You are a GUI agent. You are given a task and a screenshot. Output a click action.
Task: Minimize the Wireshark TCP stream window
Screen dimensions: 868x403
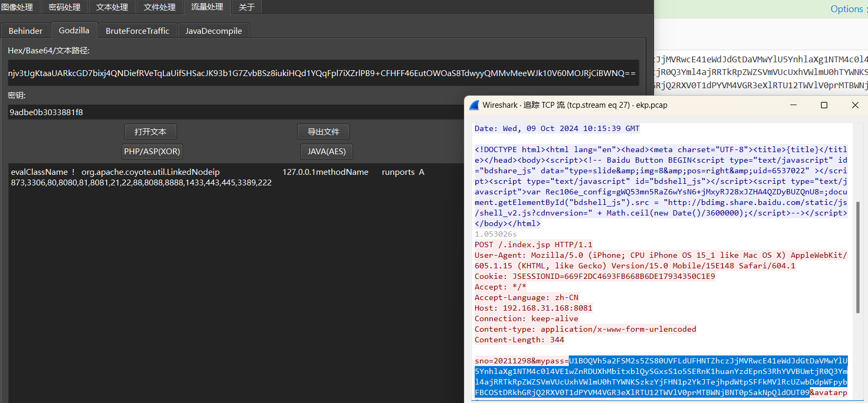[793, 105]
